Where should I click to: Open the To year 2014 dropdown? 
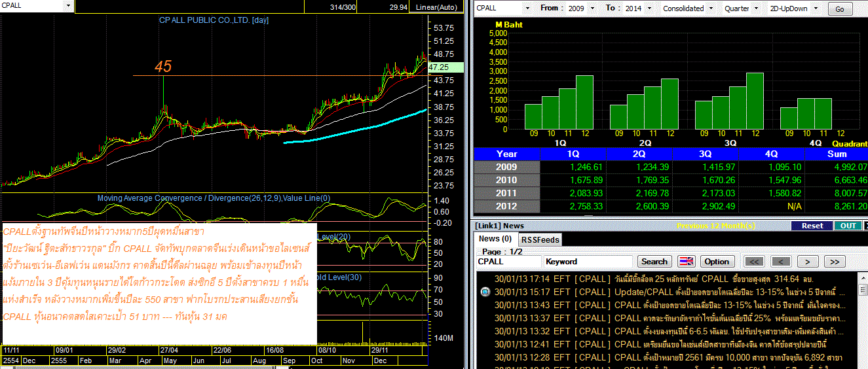click(x=649, y=8)
